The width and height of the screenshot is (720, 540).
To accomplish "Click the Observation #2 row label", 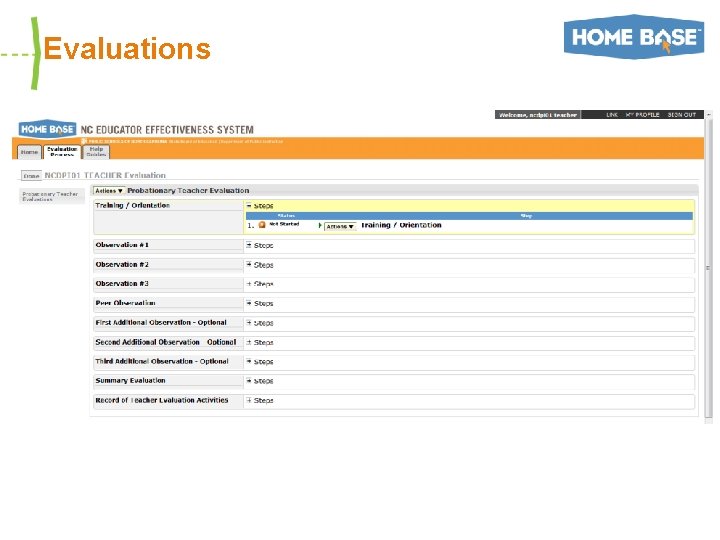I will 122,264.
